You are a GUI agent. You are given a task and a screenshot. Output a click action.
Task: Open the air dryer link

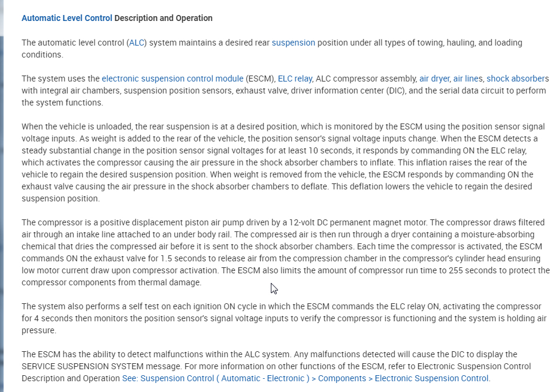(434, 79)
